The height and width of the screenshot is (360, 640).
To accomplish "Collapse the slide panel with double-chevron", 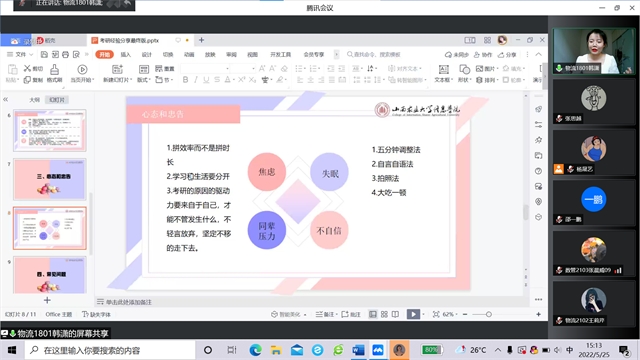I will tap(6, 99).
